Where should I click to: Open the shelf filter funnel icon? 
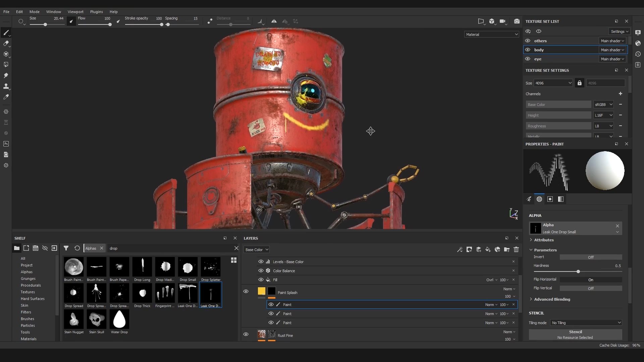pyautogui.click(x=66, y=248)
